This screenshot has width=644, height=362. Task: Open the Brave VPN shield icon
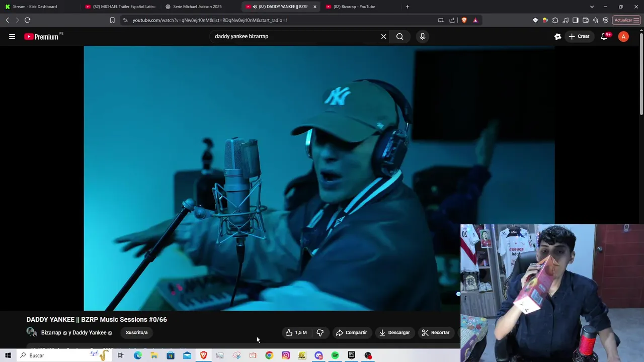pyautogui.click(x=606, y=20)
